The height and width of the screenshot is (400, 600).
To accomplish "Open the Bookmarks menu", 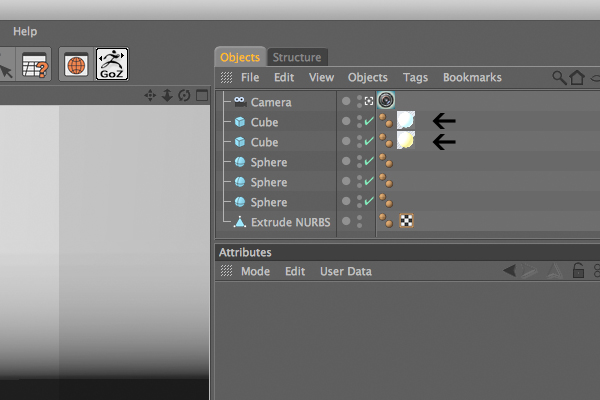I will tap(472, 77).
